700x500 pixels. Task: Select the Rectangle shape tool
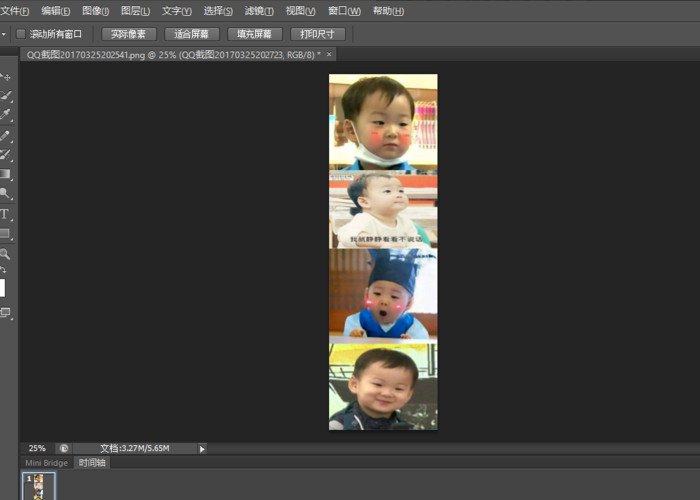[5, 233]
